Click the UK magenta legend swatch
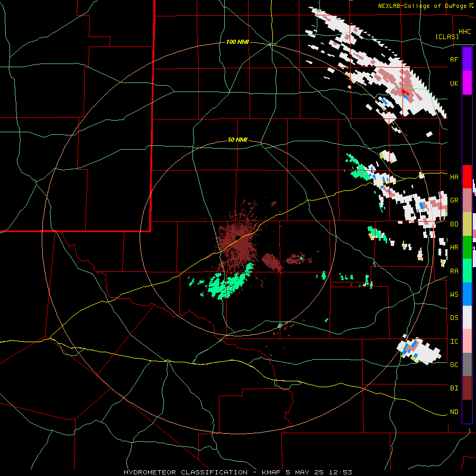 tap(467, 83)
